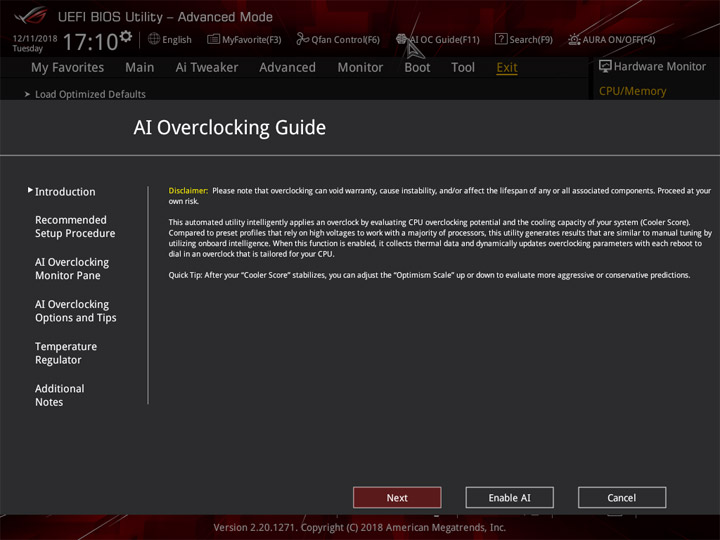Click the Search question mark icon
This screenshot has height=540, width=720.
501,39
